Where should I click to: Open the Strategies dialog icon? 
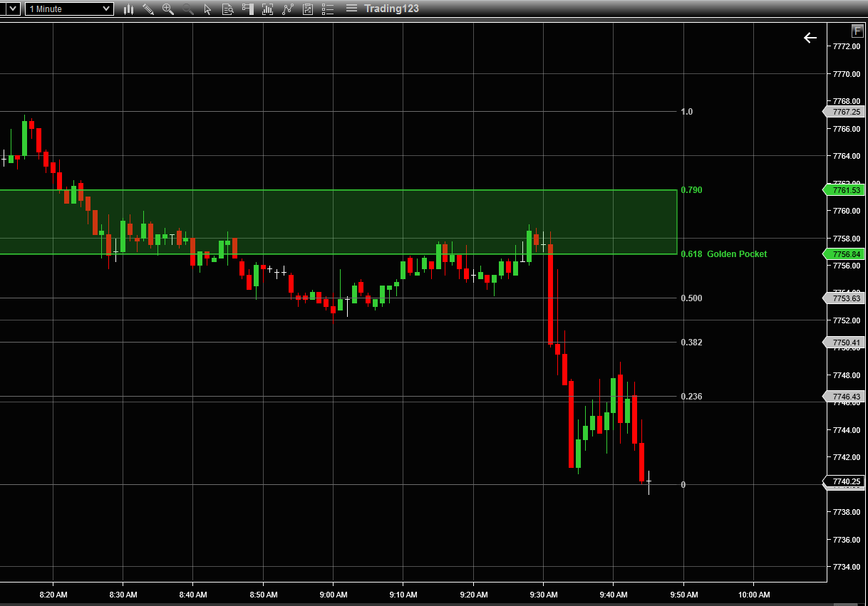pyautogui.click(x=308, y=9)
